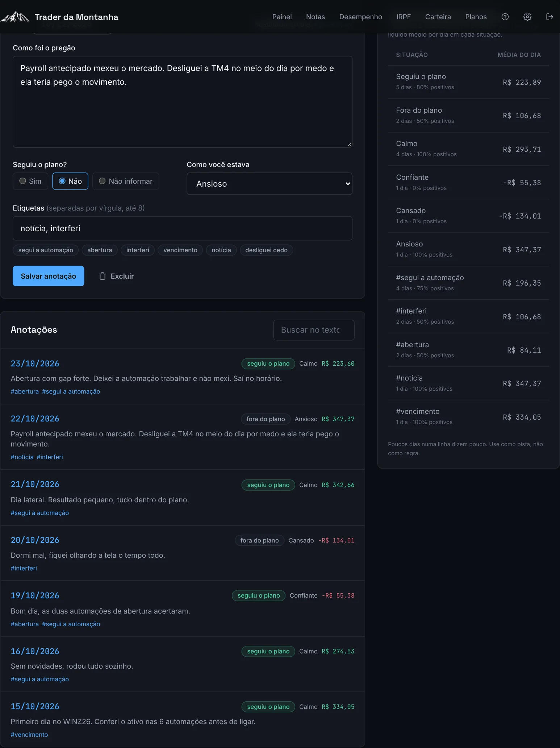Click the 'R$ 293,71' Calmo average value
This screenshot has height=748, width=560.
[x=522, y=149]
